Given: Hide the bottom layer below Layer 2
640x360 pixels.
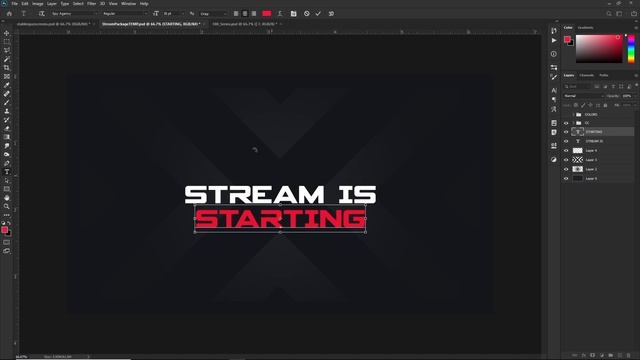Looking at the screenshot, I should [566, 179].
